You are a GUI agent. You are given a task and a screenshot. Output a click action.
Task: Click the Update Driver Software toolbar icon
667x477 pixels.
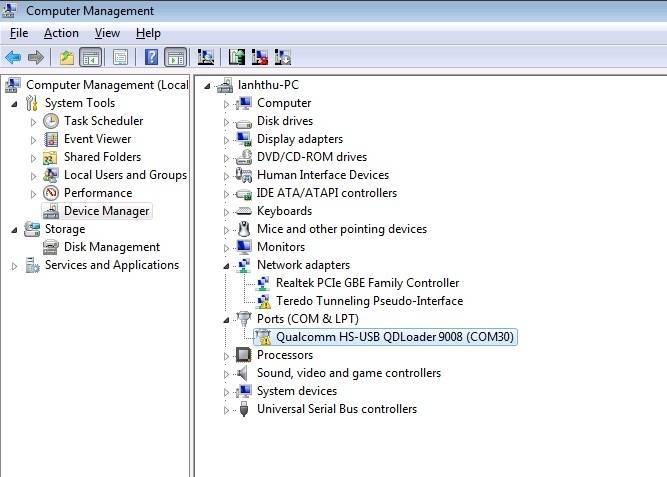point(237,57)
